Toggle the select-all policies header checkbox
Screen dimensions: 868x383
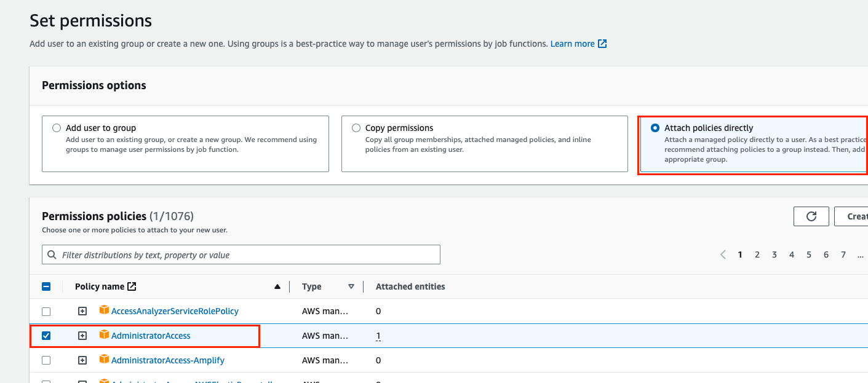pos(46,286)
